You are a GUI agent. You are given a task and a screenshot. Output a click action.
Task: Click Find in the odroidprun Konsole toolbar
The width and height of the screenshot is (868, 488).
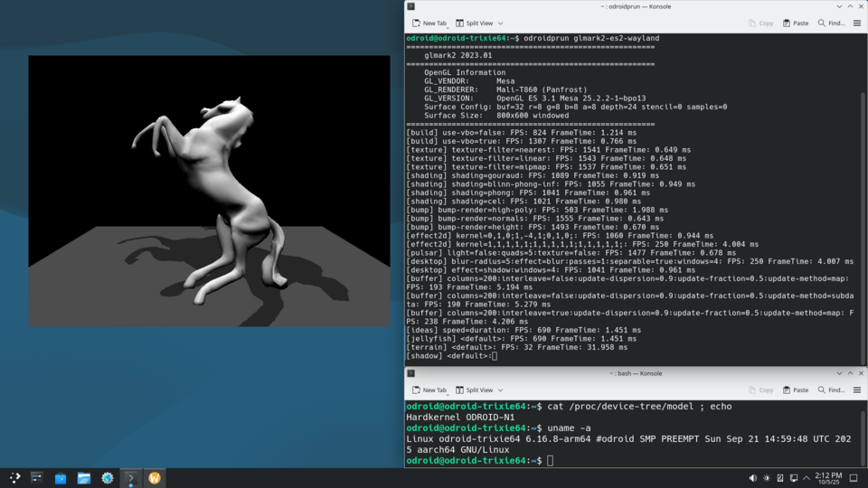click(x=833, y=23)
